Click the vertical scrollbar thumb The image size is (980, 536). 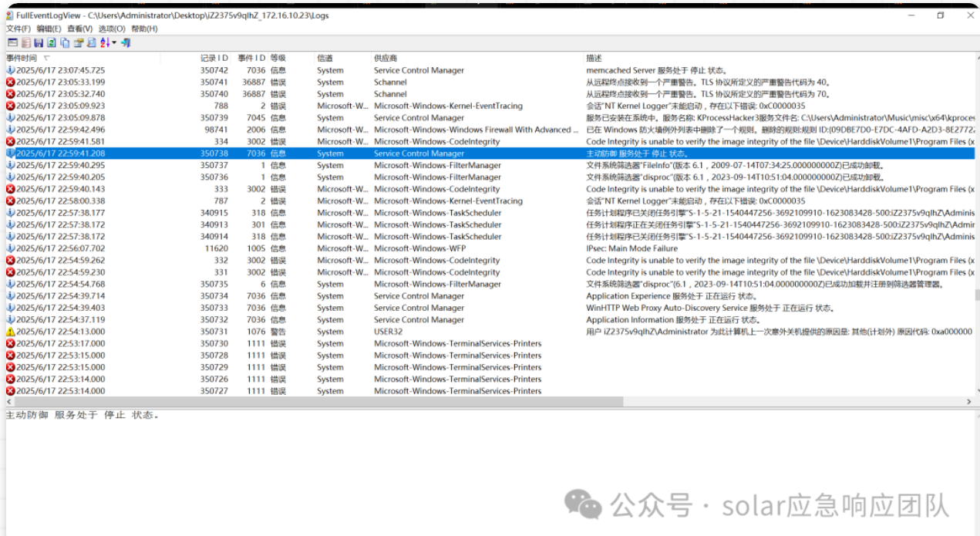tap(975, 295)
